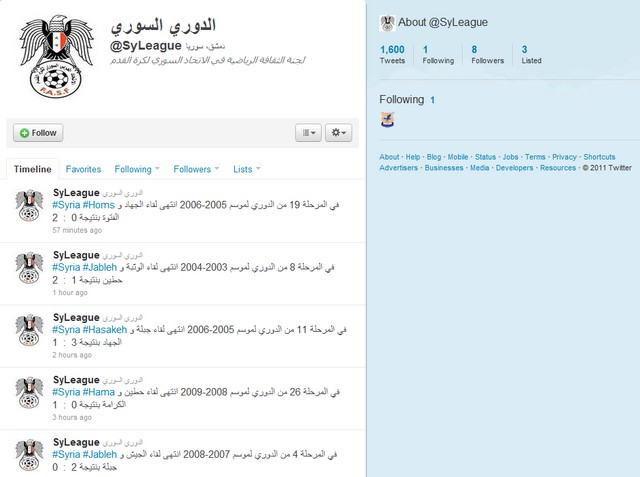Open the '57 minutes ago' tweet timestamp

click(77, 230)
